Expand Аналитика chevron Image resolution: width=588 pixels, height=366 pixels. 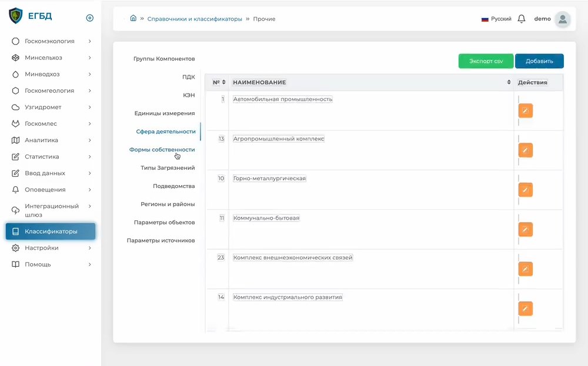click(89, 140)
